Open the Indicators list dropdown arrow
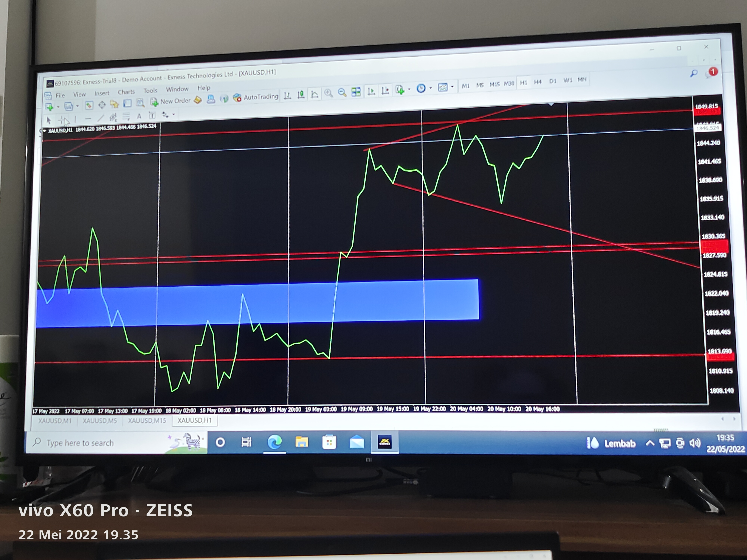The image size is (747, 560). pos(409,89)
